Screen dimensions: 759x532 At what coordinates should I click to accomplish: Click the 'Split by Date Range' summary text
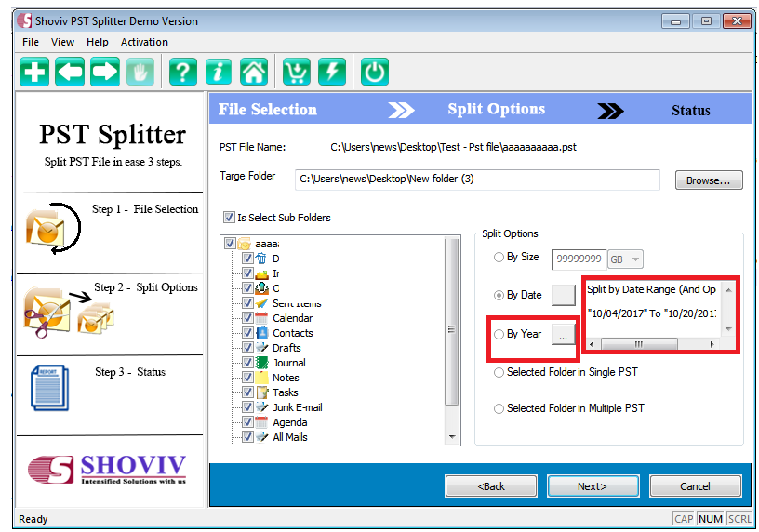point(651,289)
